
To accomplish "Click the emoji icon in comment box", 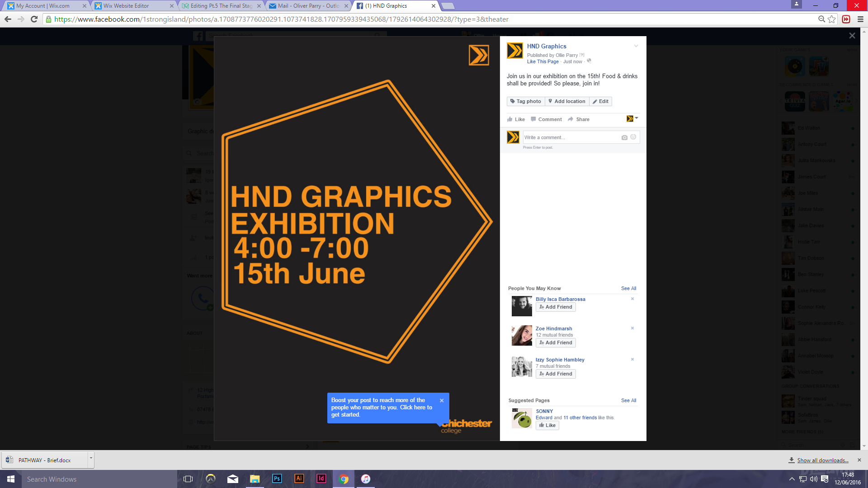I will click(633, 137).
